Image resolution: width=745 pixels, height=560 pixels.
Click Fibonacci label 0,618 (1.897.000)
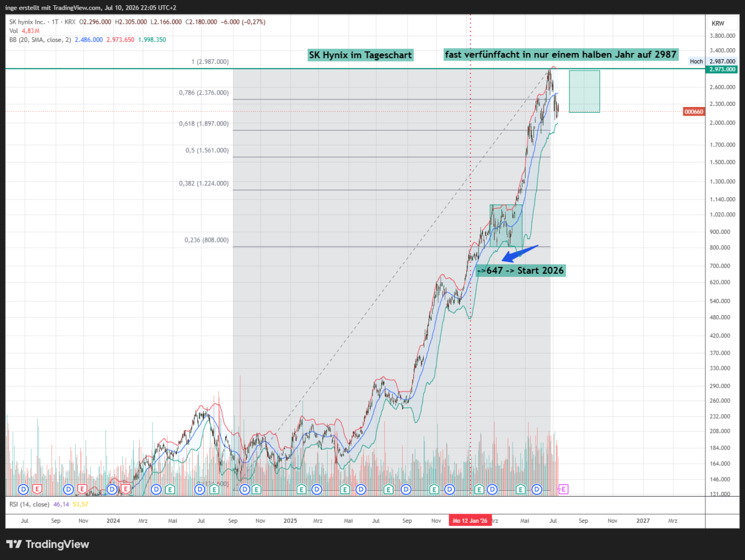204,123
